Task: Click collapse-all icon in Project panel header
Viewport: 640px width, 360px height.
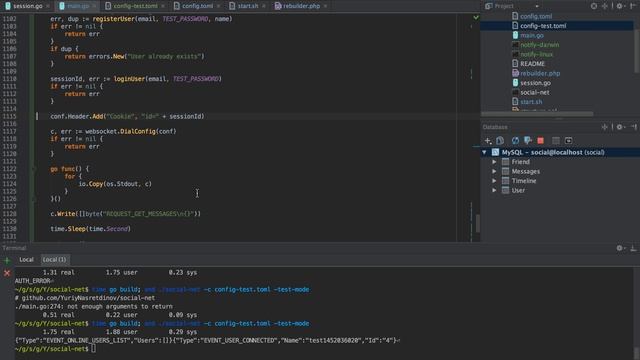Action: pyautogui.click(x=604, y=6)
